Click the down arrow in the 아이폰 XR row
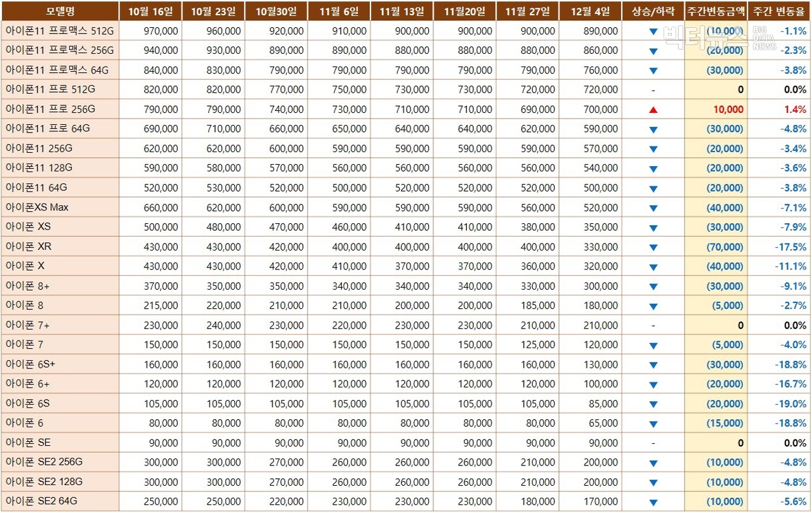The height and width of the screenshot is (513, 812). click(653, 248)
